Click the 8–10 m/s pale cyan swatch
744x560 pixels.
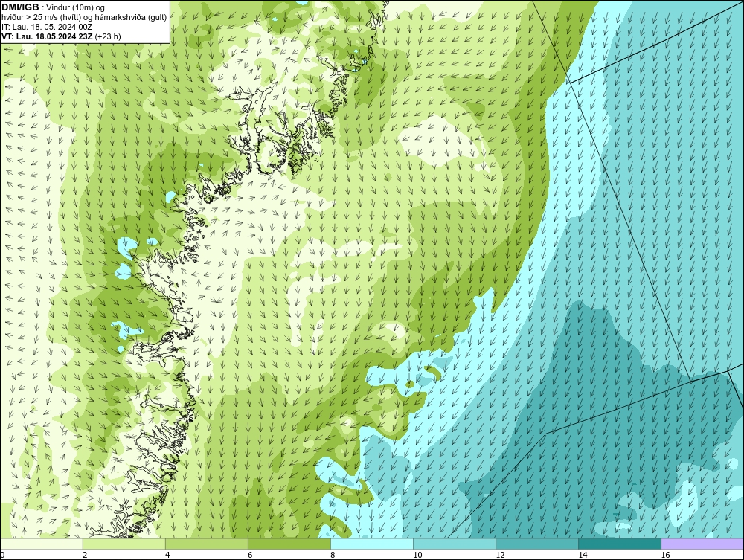point(371,544)
